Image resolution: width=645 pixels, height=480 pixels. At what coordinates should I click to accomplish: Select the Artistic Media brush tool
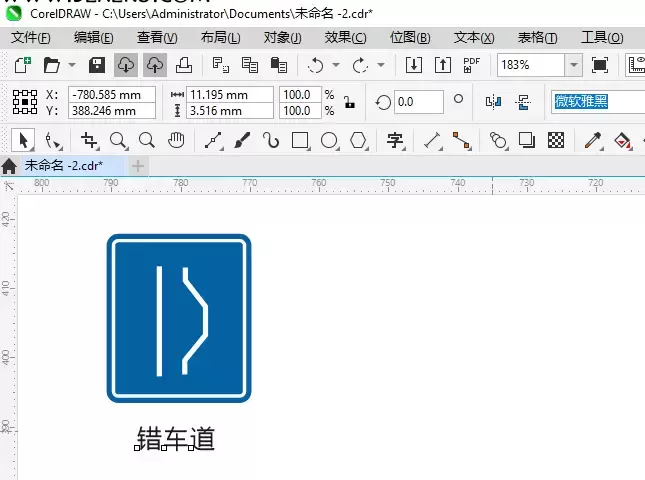pyautogui.click(x=242, y=140)
